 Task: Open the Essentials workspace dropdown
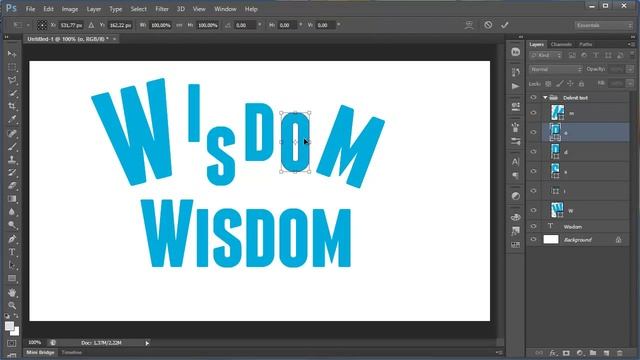click(x=603, y=25)
